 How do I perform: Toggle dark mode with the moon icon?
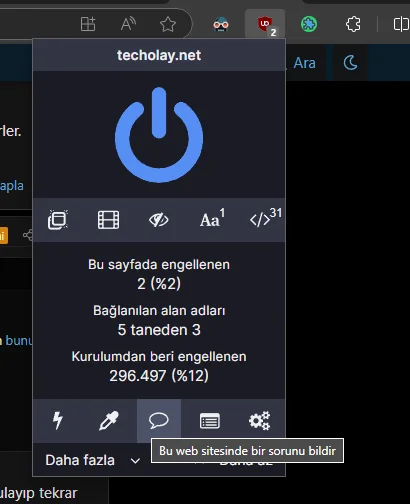[350, 63]
